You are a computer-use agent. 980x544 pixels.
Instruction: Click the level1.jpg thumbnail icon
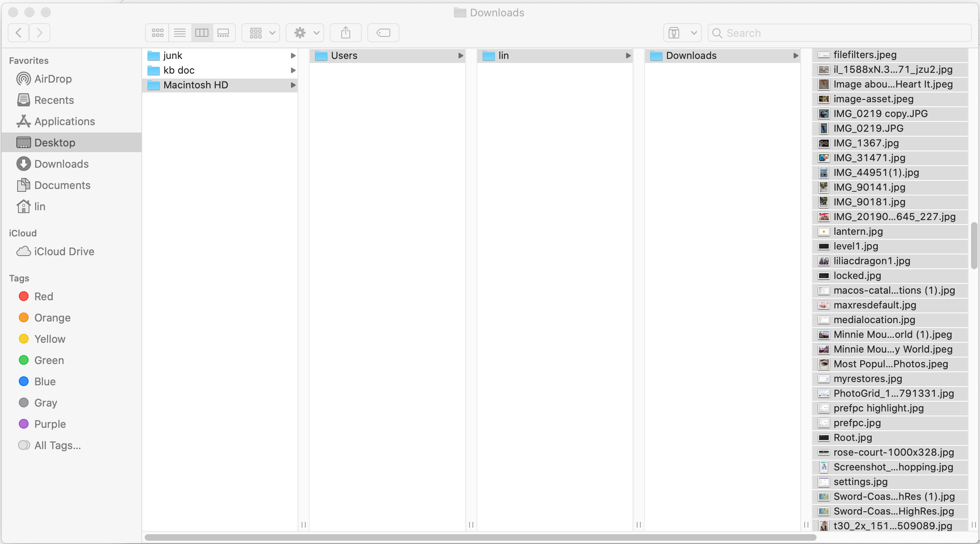(824, 246)
